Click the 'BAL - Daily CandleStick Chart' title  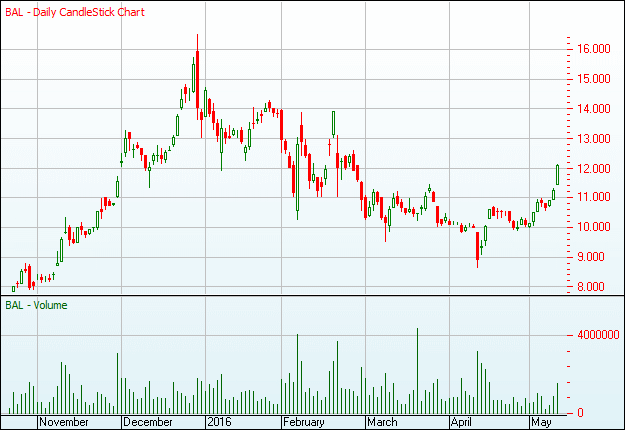coord(75,12)
